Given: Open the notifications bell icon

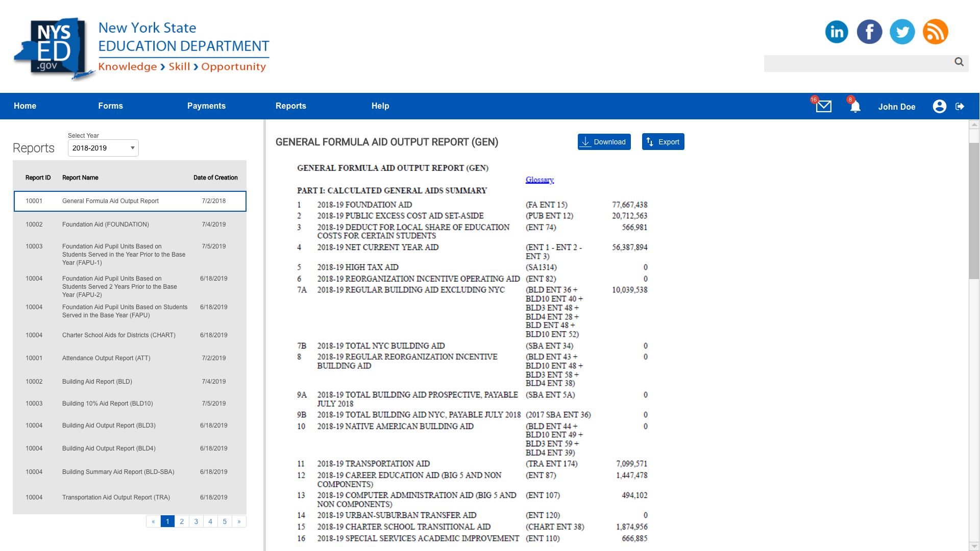Looking at the screenshot, I should [855, 106].
